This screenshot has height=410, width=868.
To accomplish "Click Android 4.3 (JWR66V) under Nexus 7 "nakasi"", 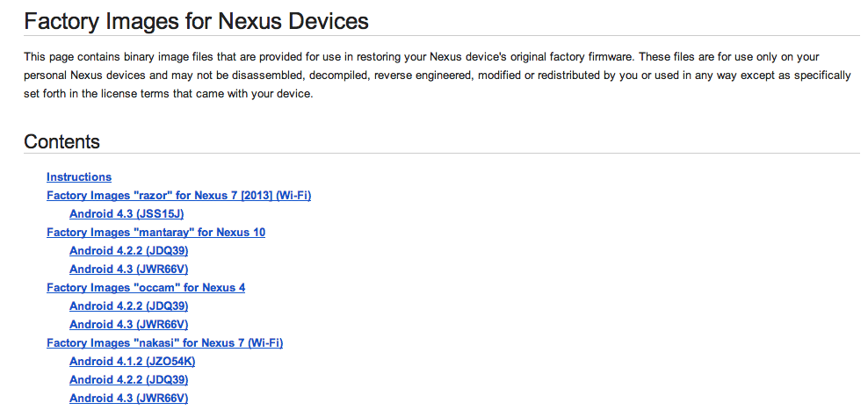I will 128,399.
